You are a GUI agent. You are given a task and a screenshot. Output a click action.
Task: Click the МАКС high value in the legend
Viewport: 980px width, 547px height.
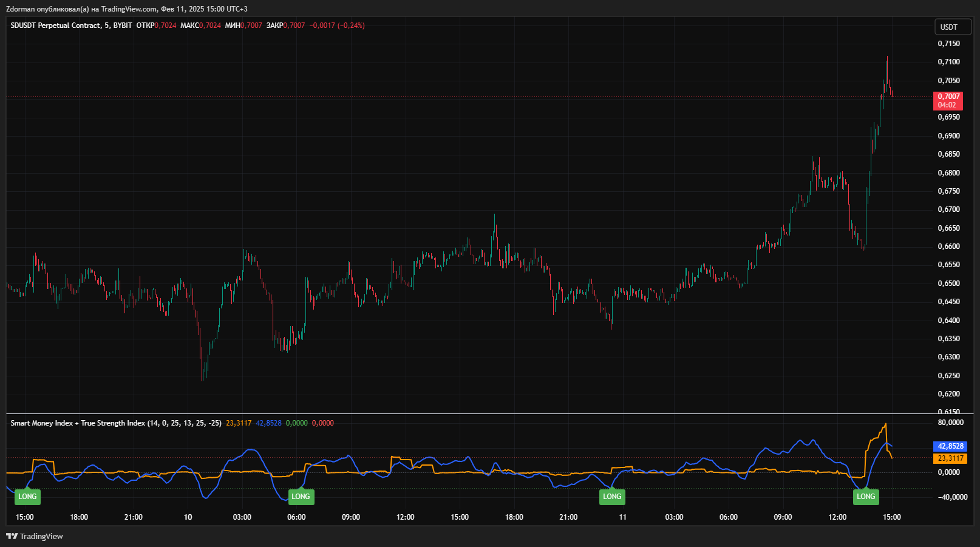click(210, 25)
